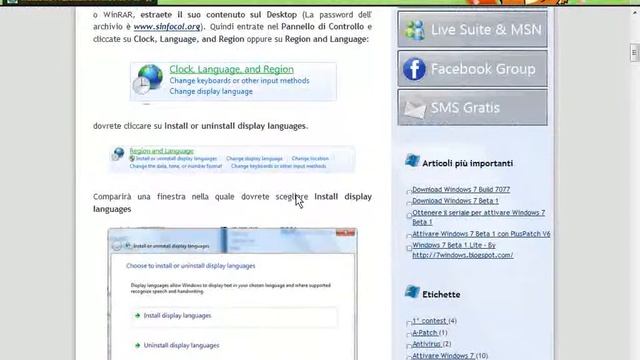Click the www.sinfocol.org link
Image resolution: width=640 pixels, height=360 pixels.
click(x=167, y=27)
